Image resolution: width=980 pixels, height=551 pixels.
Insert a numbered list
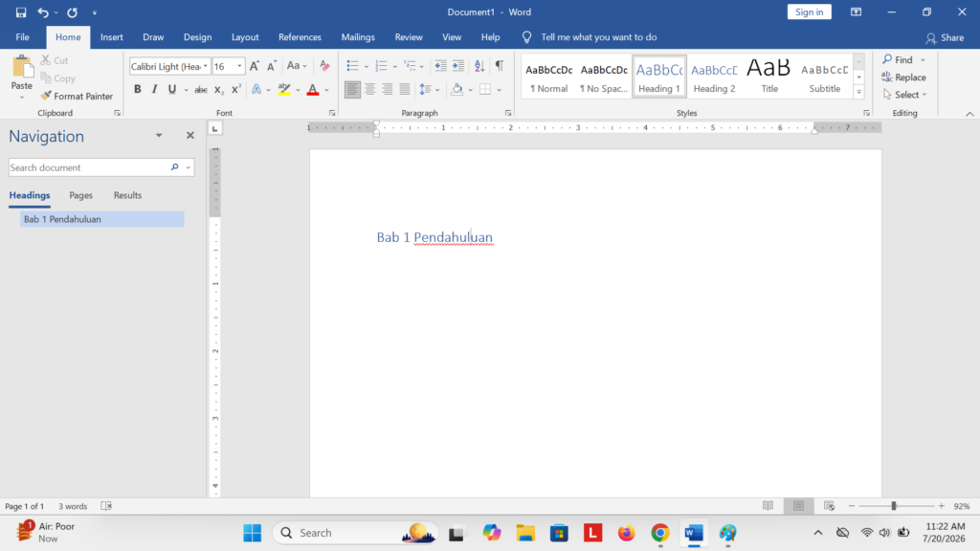click(x=381, y=66)
